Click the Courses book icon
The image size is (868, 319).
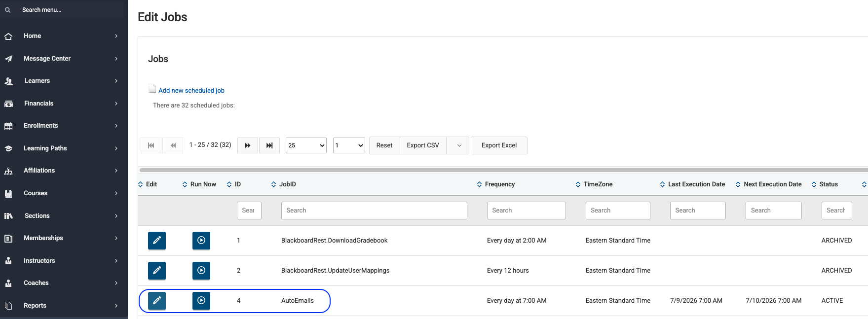pyautogui.click(x=8, y=193)
